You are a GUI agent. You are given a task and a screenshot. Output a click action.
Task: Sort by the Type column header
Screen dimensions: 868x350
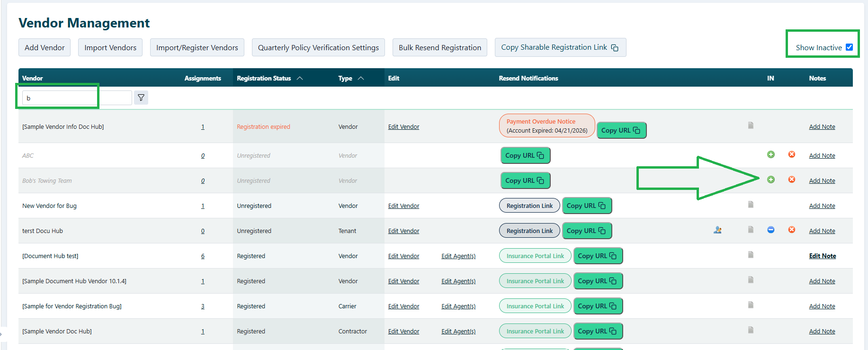(351, 78)
